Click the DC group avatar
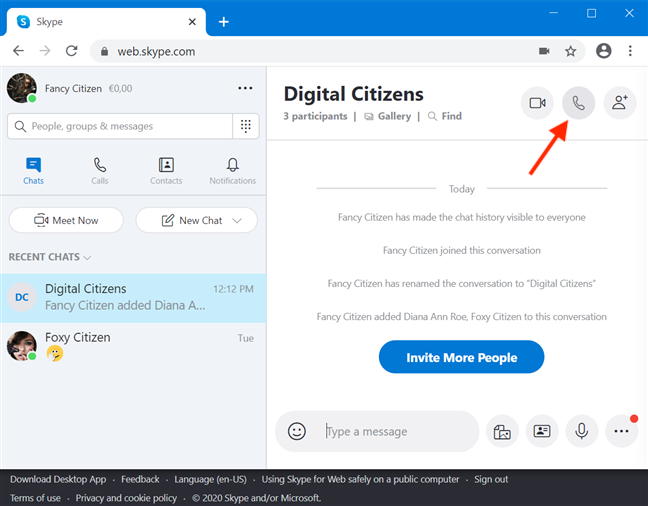 [21, 297]
